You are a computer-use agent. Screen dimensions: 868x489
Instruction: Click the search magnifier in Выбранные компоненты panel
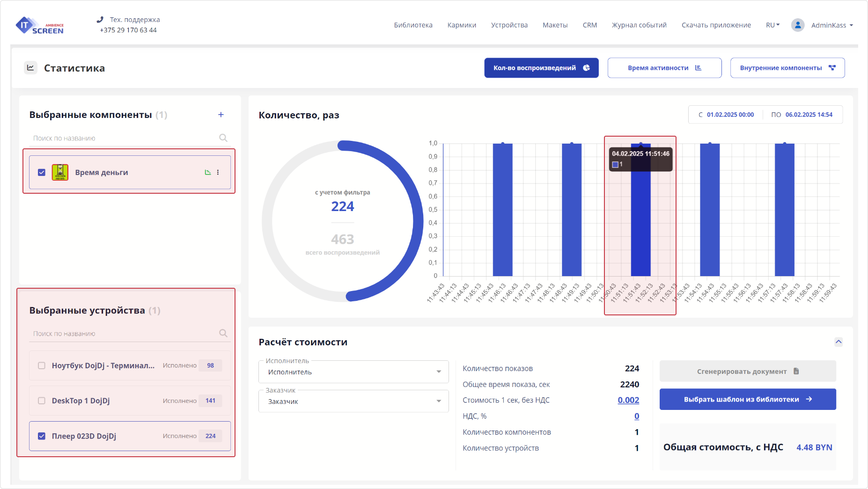(223, 138)
